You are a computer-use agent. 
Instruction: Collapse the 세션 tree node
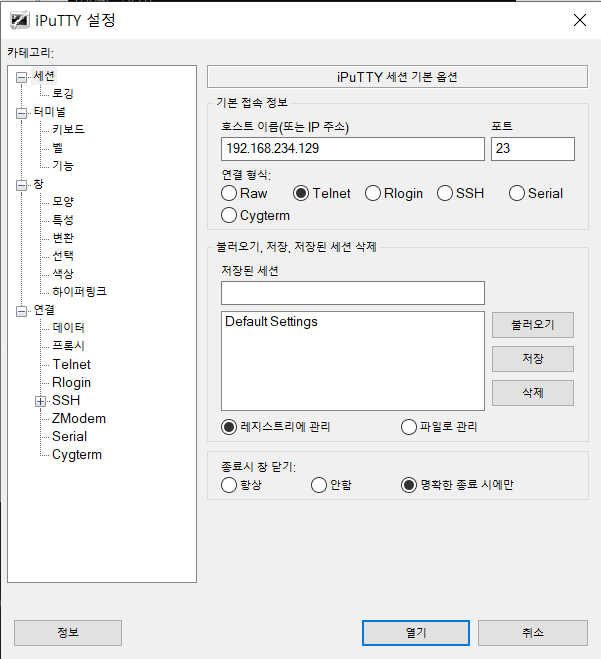coord(21,77)
